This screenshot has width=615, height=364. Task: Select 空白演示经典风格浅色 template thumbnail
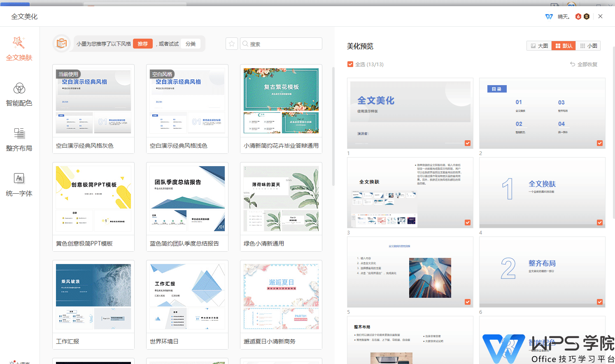tap(187, 101)
